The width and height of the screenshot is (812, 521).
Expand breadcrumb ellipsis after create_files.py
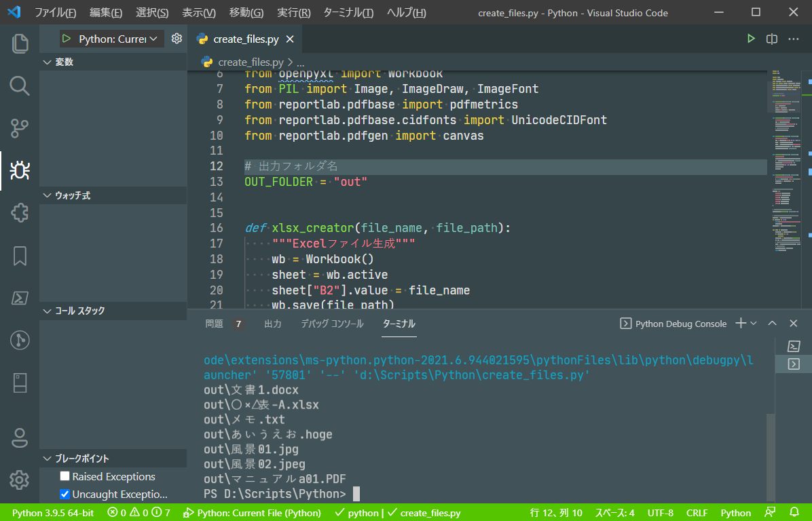300,62
